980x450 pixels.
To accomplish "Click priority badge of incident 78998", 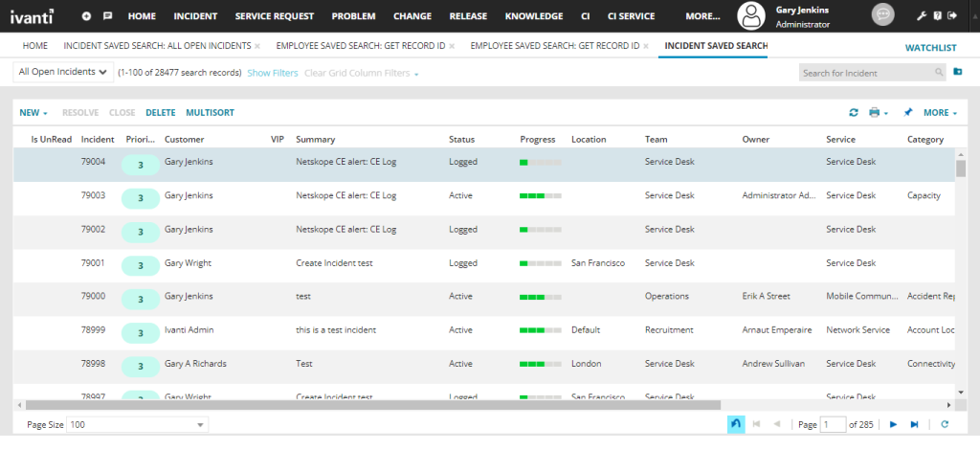I will (x=141, y=367).
